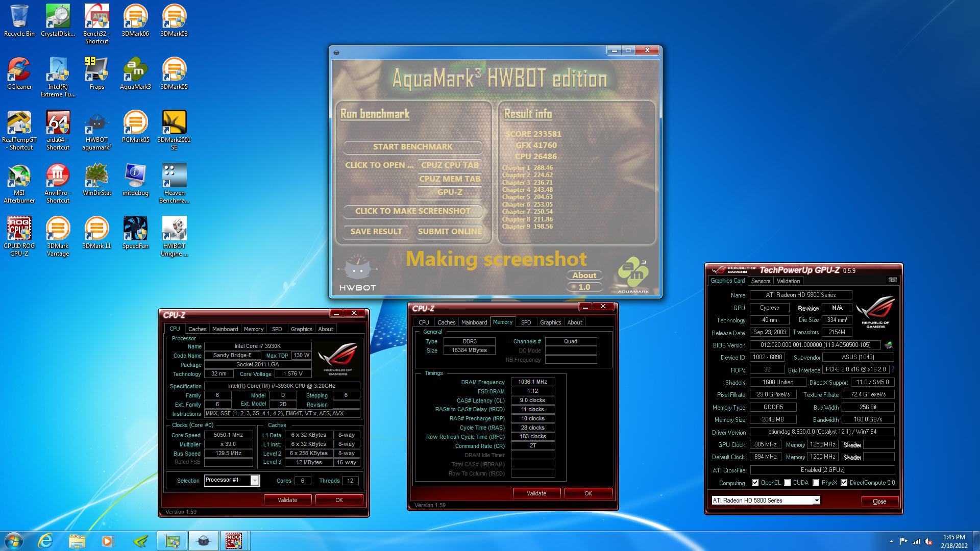Open Intel Extreme Tuning shortcut
Screen dimensions: 980x551
point(58,77)
